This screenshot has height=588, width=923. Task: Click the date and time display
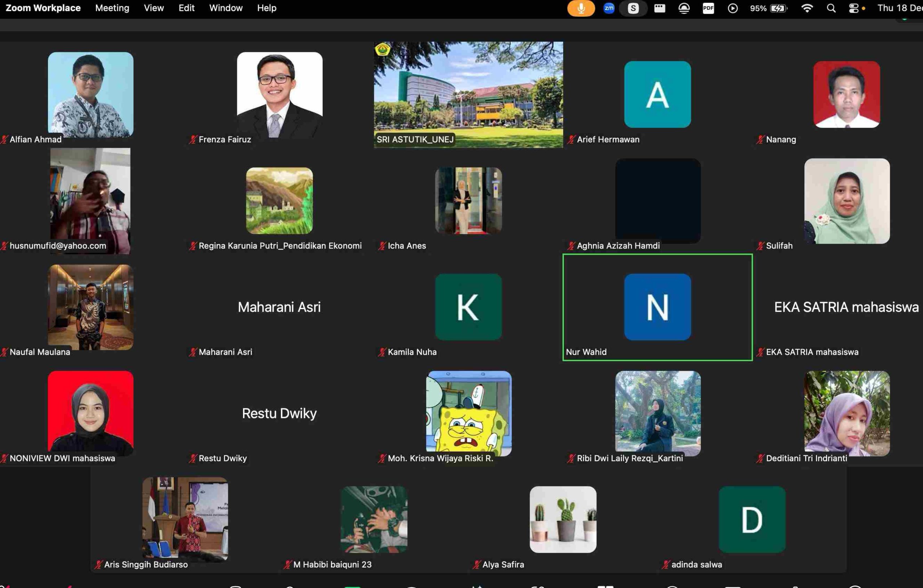point(899,8)
